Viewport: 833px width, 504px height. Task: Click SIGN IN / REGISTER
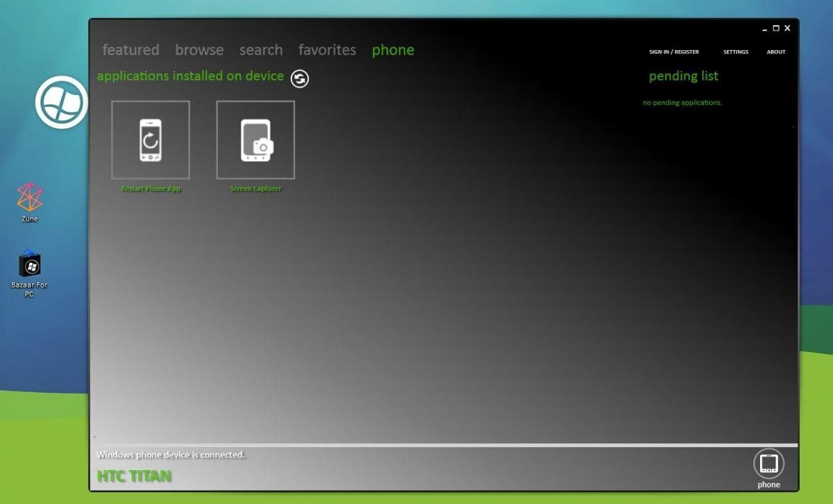[673, 51]
